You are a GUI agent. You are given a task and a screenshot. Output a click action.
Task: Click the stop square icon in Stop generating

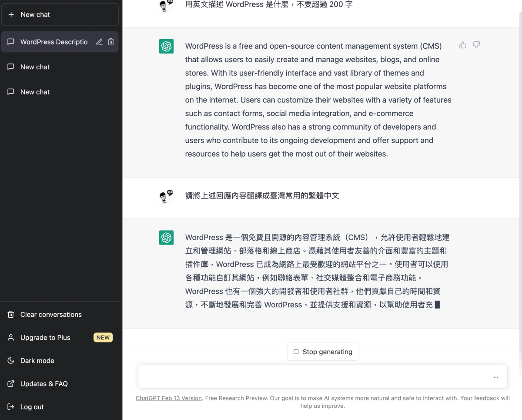pyautogui.click(x=296, y=352)
